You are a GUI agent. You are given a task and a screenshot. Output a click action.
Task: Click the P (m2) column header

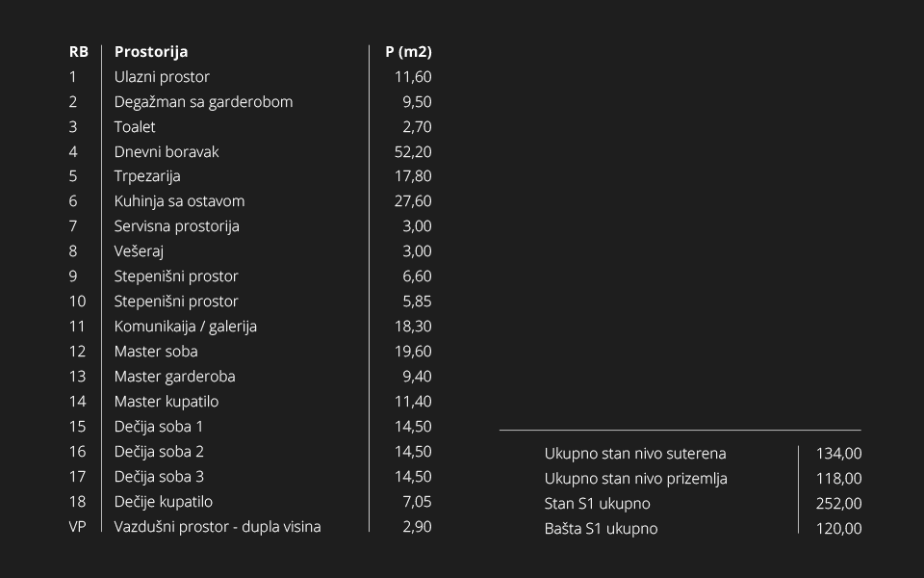tap(408, 52)
